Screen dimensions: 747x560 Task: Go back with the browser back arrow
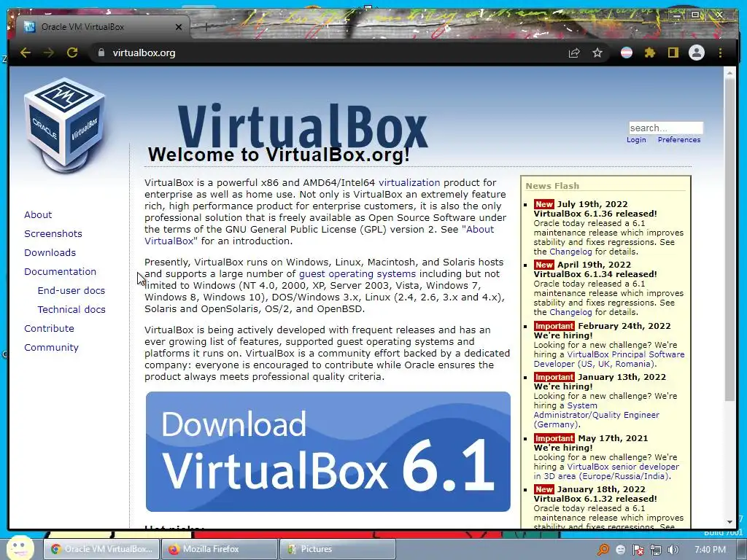point(26,52)
